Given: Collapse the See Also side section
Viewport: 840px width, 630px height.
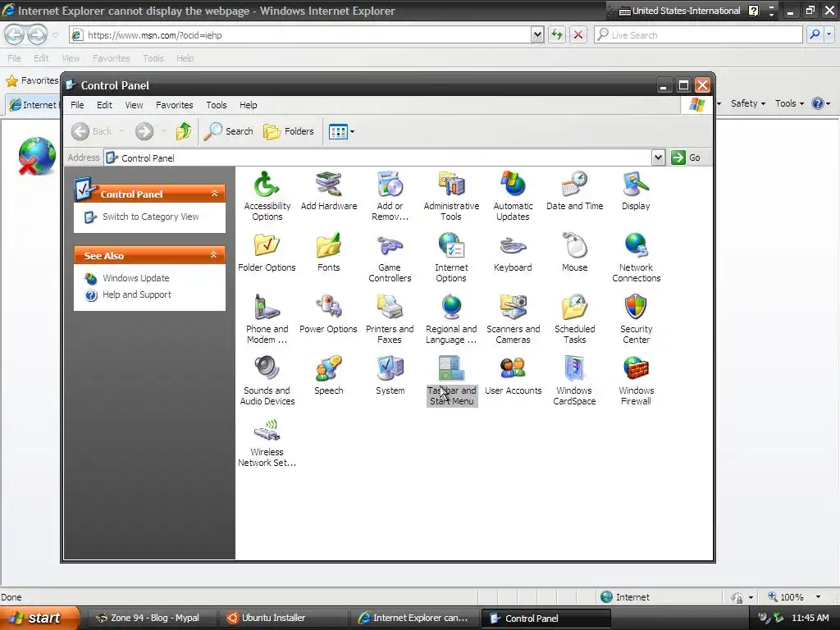Looking at the screenshot, I should point(214,255).
